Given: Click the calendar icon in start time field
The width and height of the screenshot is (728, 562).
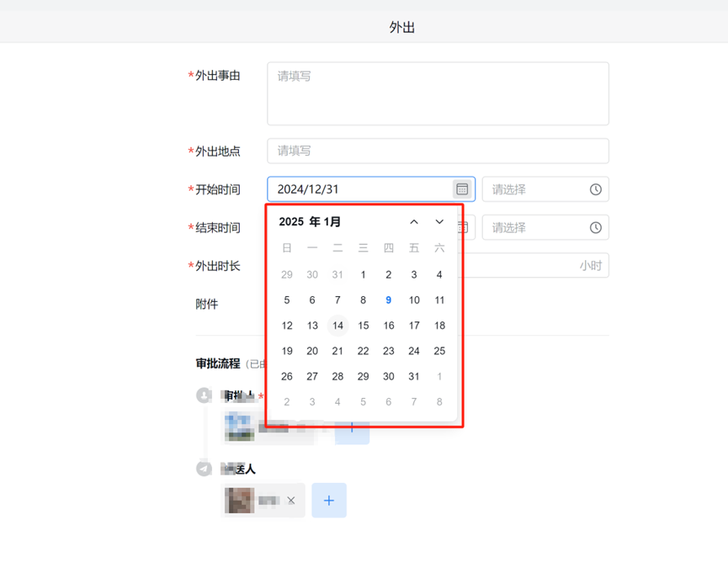Looking at the screenshot, I should pyautogui.click(x=462, y=189).
